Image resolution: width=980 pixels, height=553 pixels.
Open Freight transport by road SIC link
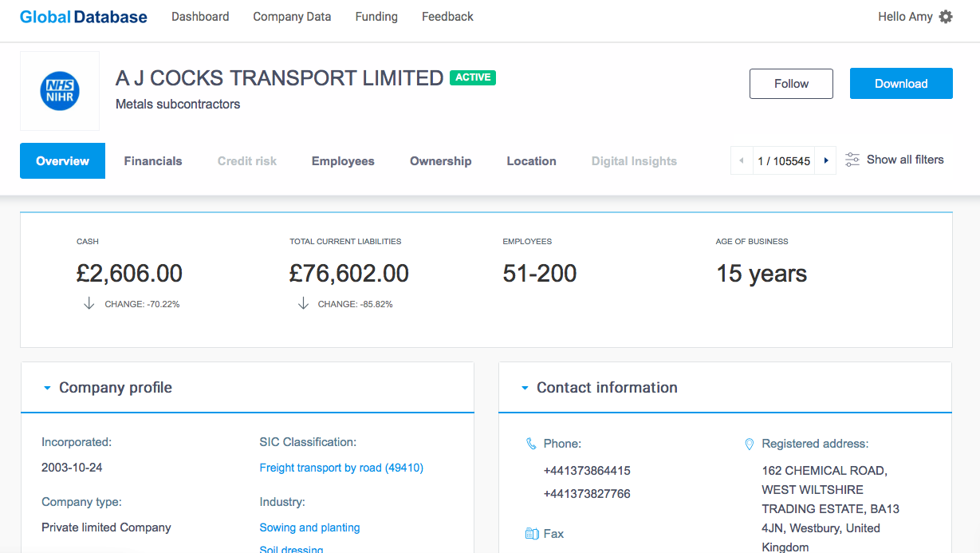pos(341,468)
